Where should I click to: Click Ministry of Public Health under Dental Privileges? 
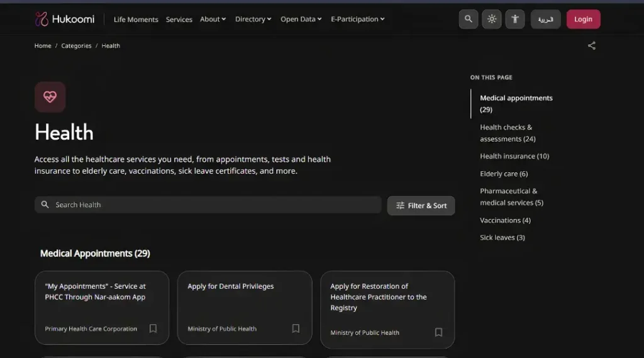[222, 329]
